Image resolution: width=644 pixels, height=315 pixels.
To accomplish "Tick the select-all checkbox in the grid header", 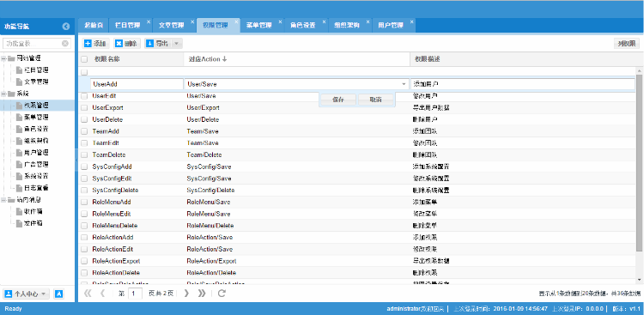I will tap(84, 59).
